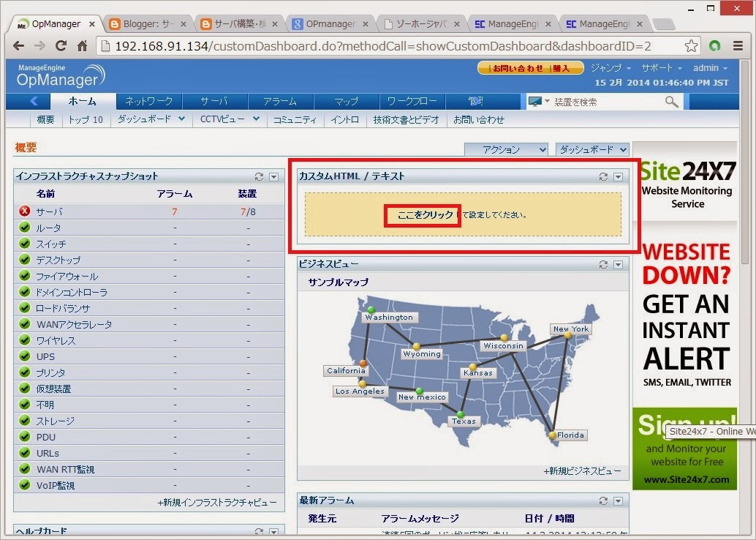Open the 技術文書とビデオ link
This screenshot has height=540, width=756.
click(x=406, y=120)
